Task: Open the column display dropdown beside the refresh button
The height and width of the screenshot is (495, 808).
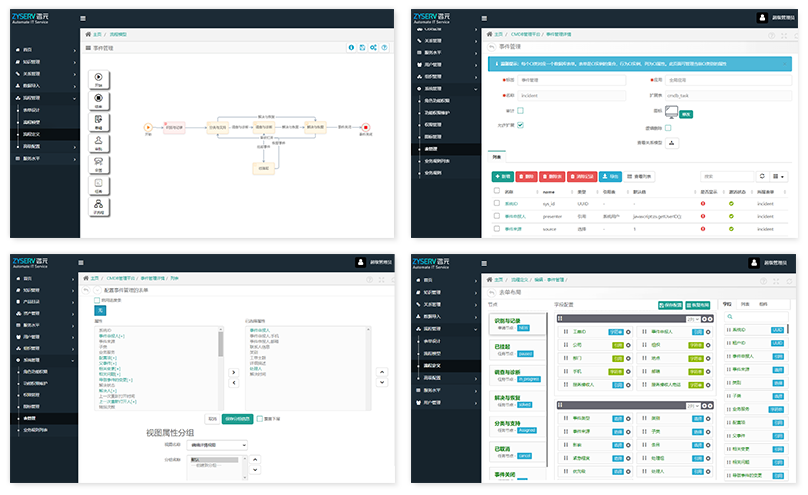Action: coord(780,176)
